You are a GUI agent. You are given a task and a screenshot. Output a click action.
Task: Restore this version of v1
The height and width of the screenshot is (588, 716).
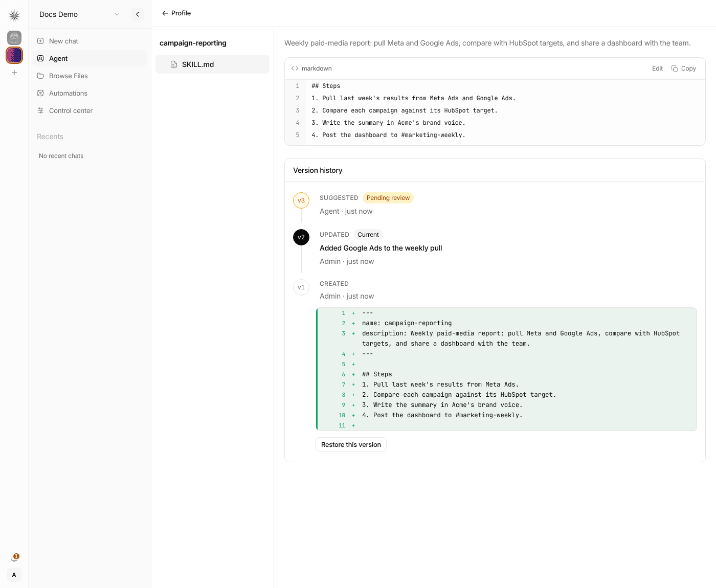[351, 444]
